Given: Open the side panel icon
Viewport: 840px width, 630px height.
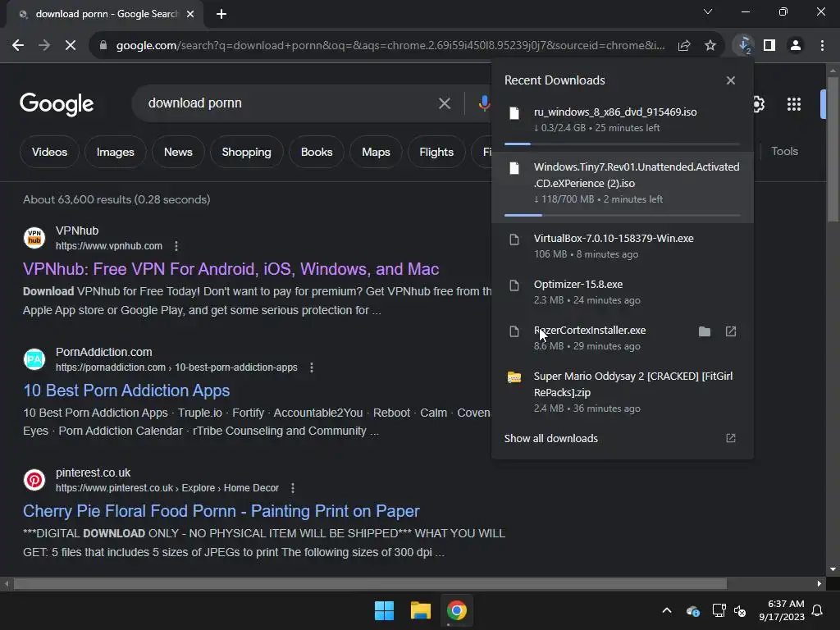Looking at the screenshot, I should click(x=769, y=46).
